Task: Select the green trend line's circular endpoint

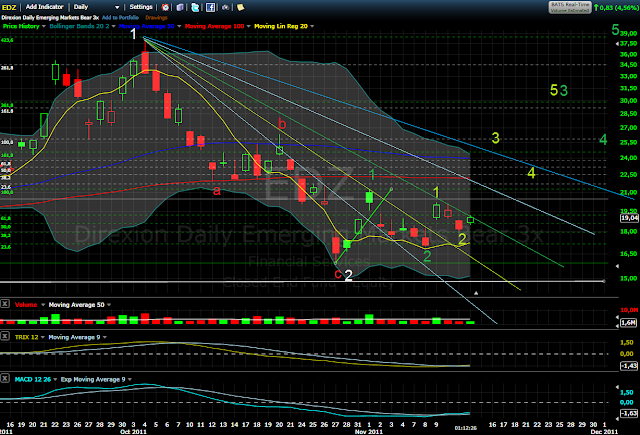Action: click(x=391, y=189)
